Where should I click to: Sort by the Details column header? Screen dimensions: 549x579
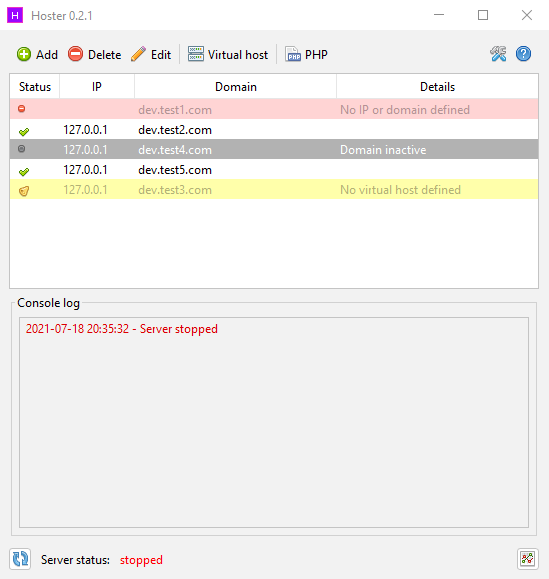[x=437, y=87]
